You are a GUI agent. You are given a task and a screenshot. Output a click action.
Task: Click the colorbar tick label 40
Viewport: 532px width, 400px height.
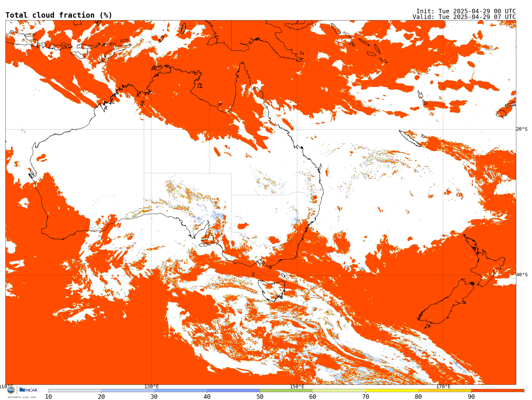coord(207,397)
